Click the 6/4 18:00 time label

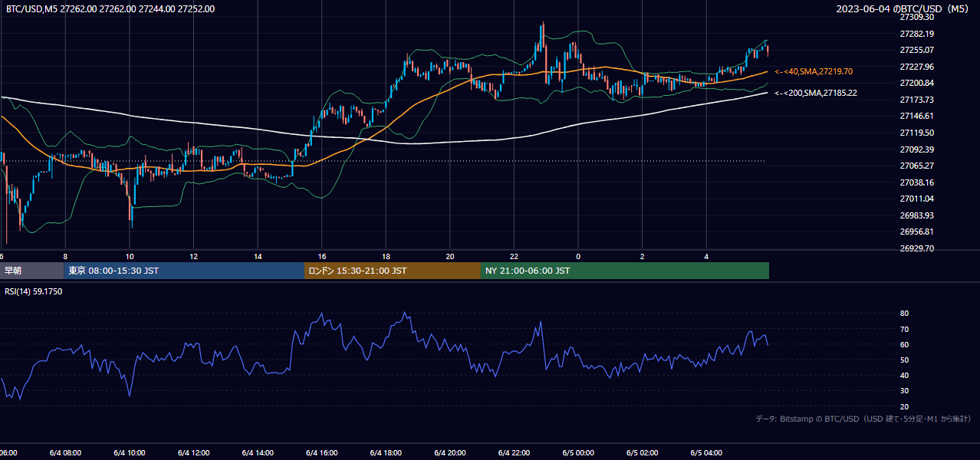[386, 453]
